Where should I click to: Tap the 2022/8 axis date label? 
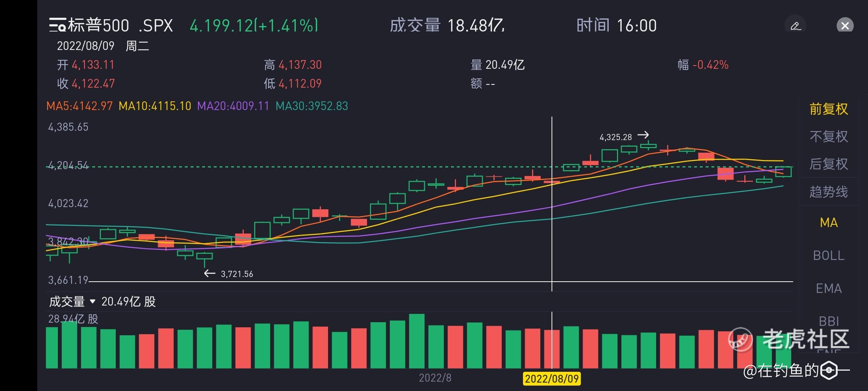click(435, 378)
